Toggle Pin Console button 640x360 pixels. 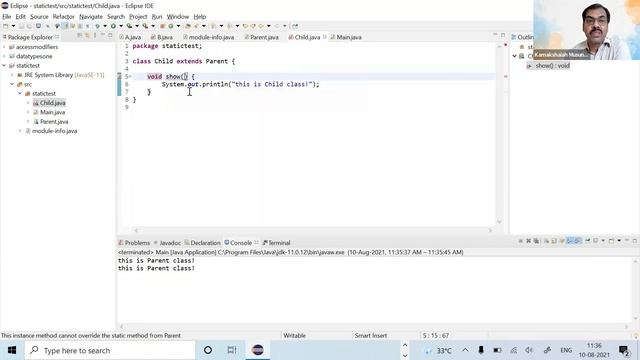pos(588,241)
